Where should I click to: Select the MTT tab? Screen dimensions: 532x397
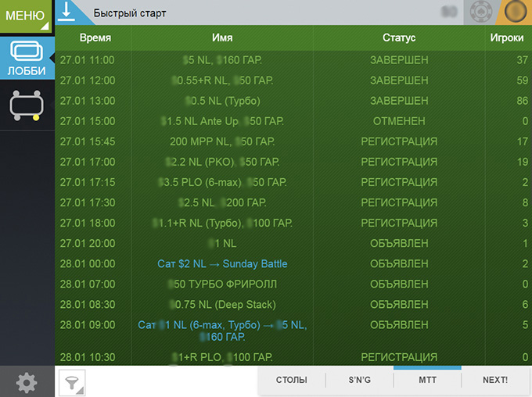click(427, 380)
